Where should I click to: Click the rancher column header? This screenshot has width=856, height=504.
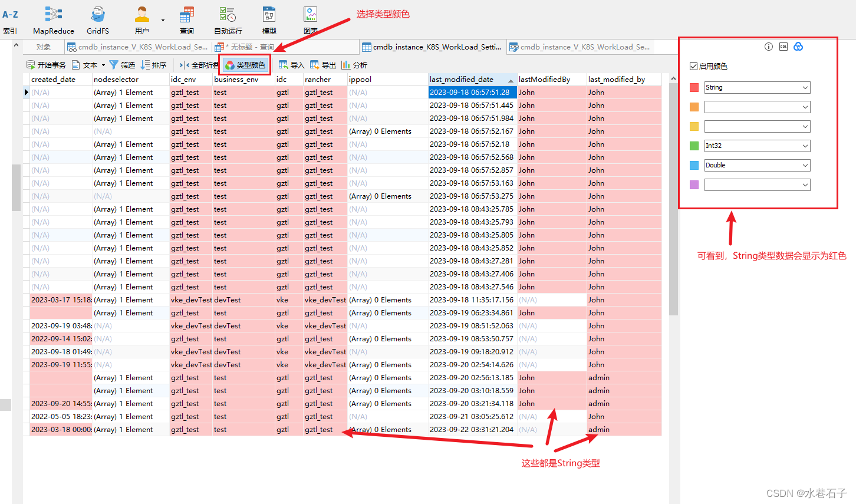[x=325, y=80]
